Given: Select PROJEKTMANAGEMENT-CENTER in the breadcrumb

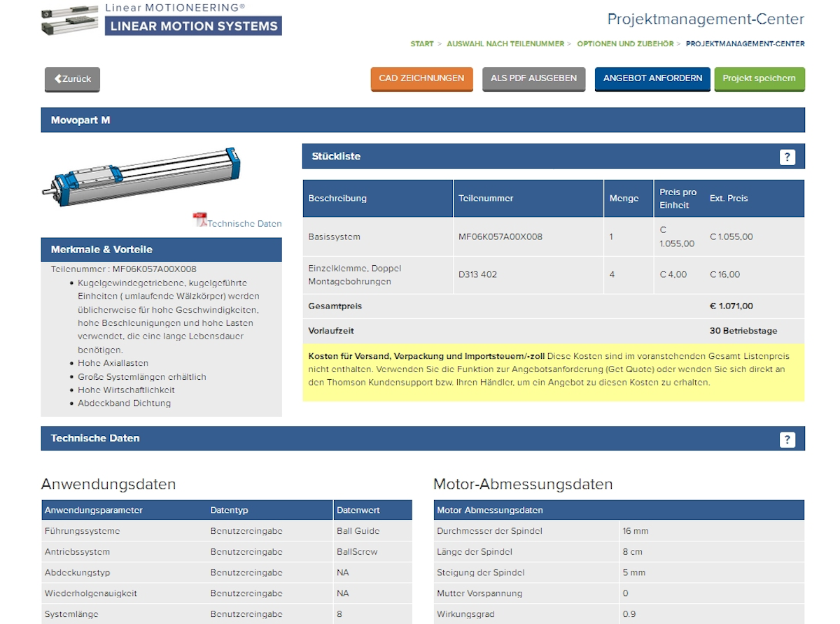Looking at the screenshot, I should (x=745, y=43).
